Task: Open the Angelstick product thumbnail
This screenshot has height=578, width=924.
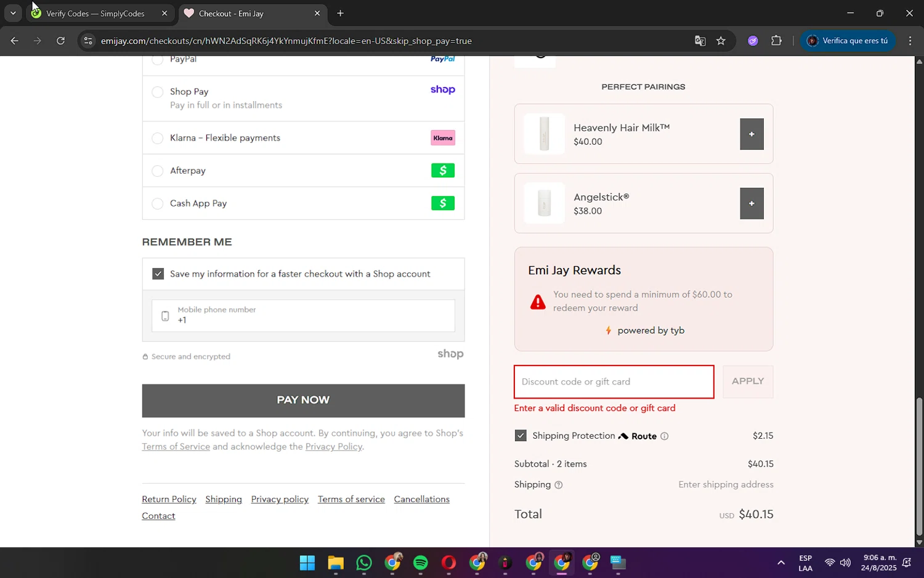Action: (x=544, y=203)
